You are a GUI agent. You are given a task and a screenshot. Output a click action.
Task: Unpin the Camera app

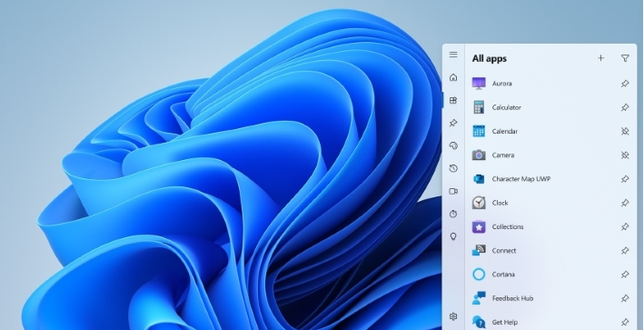click(x=625, y=155)
